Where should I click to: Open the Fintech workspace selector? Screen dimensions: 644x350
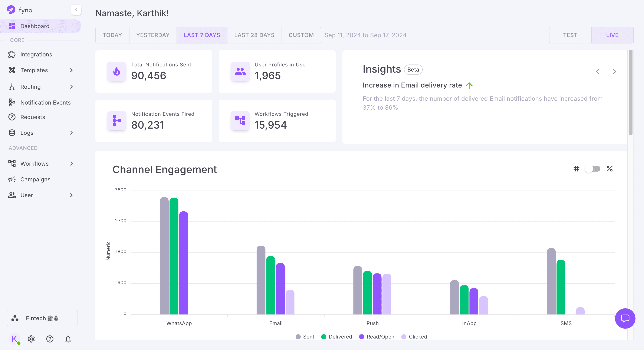[42, 318]
